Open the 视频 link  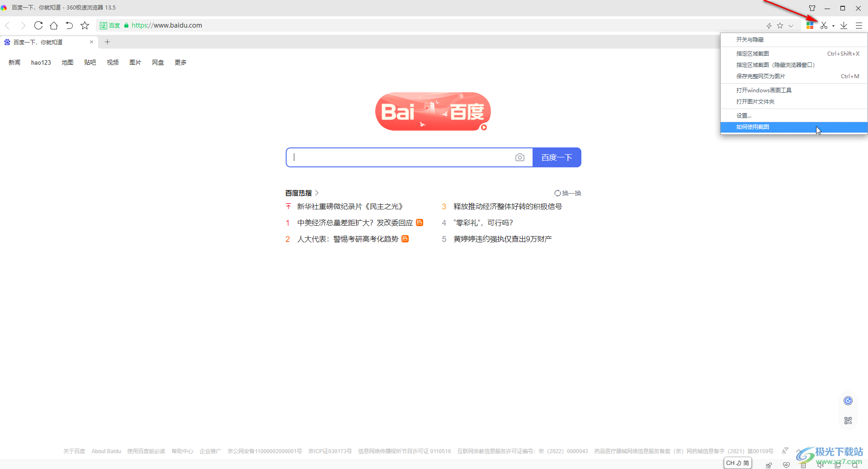pyautogui.click(x=113, y=62)
